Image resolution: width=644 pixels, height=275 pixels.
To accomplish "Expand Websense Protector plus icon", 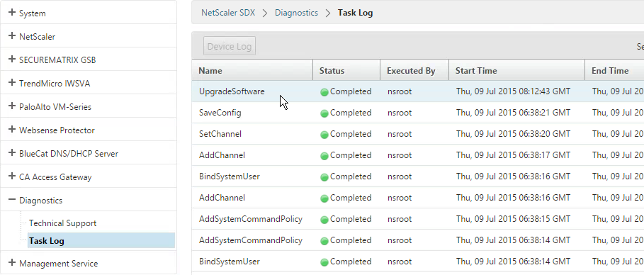I will click(12, 130).
